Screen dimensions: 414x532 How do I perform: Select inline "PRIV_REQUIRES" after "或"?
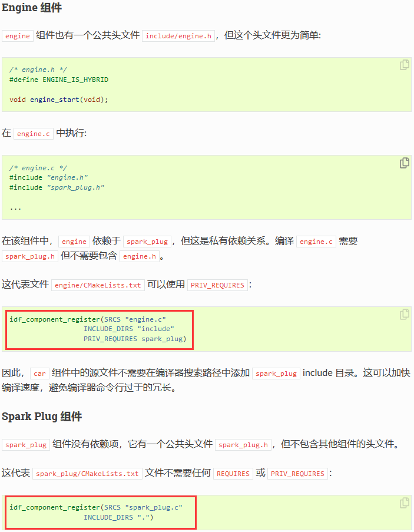(298, 474)
